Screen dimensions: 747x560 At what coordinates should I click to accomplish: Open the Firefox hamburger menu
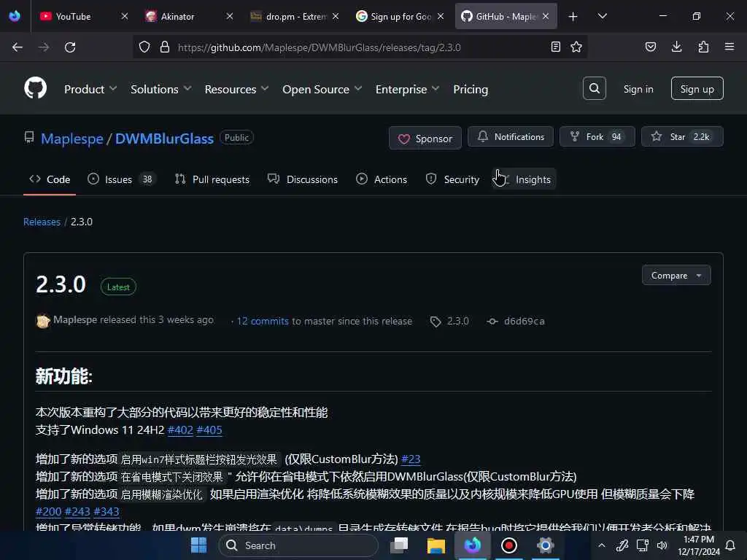729,47
